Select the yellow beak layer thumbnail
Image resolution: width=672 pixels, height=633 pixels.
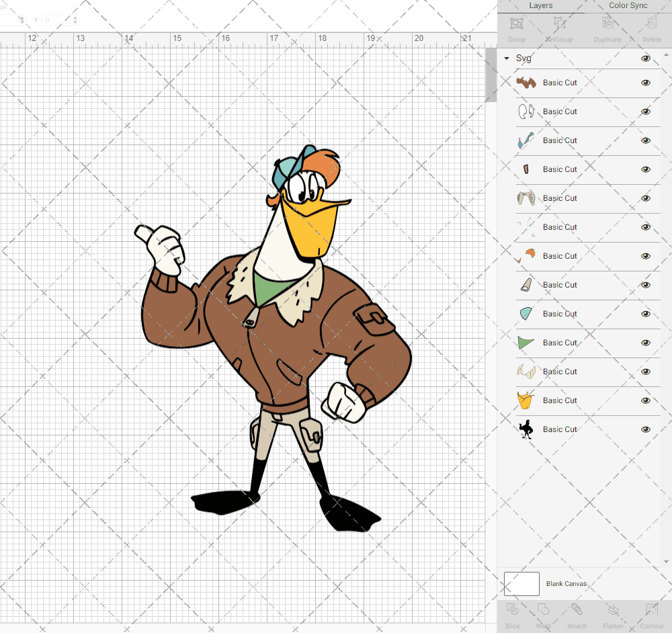pos(526,400)
